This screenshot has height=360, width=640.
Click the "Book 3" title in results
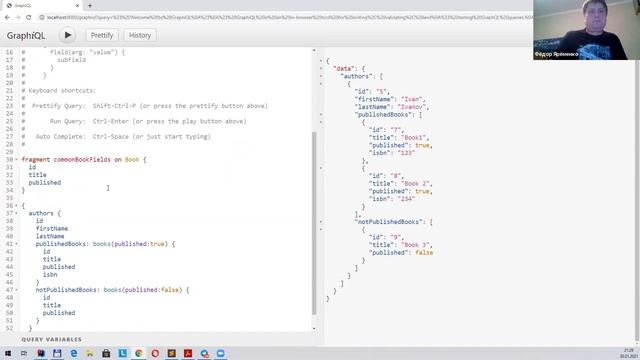point(415,245)
